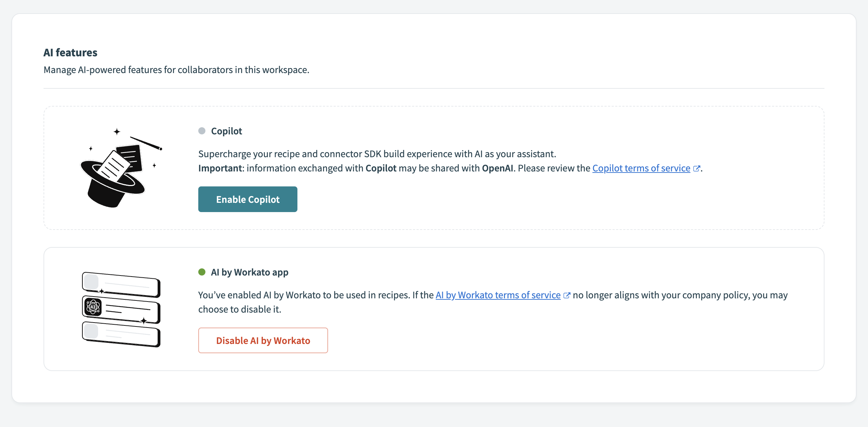Click the external link icon beside Copilot terms
The height and width of the screenshot is (427, 868).
pos(696,168)
